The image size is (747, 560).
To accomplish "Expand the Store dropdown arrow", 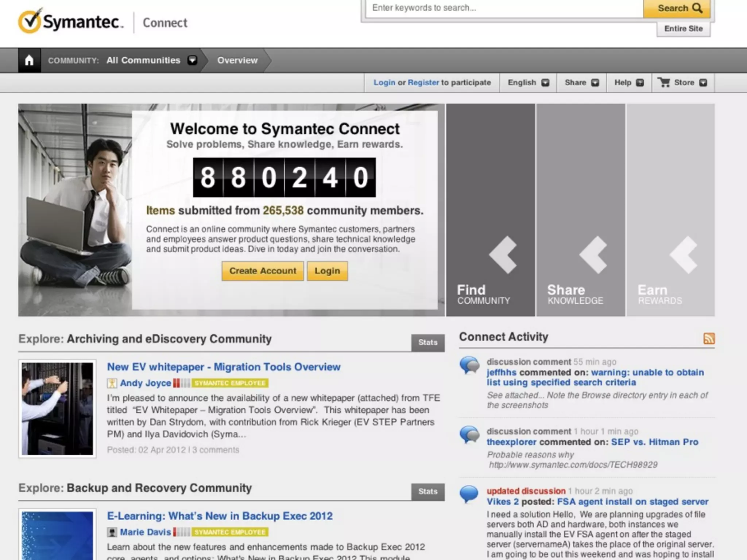I will coord(703,83).
